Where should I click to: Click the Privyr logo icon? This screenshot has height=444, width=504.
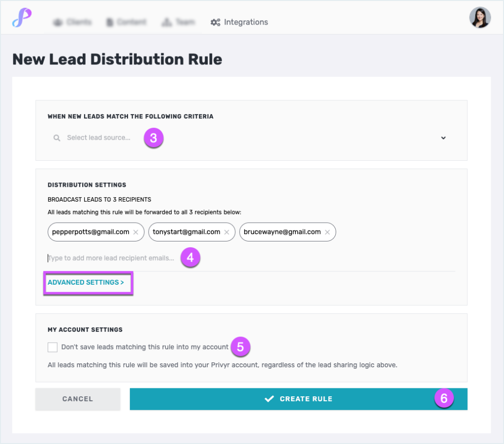[22, 18]
